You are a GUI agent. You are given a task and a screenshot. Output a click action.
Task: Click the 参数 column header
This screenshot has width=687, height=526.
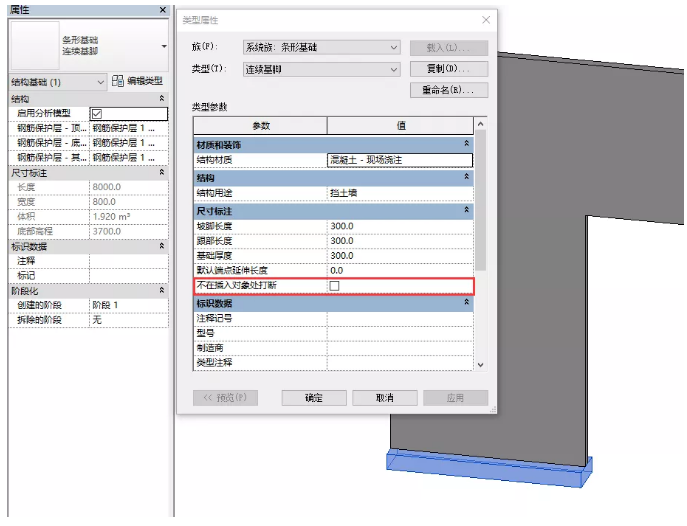pos(261,126)
